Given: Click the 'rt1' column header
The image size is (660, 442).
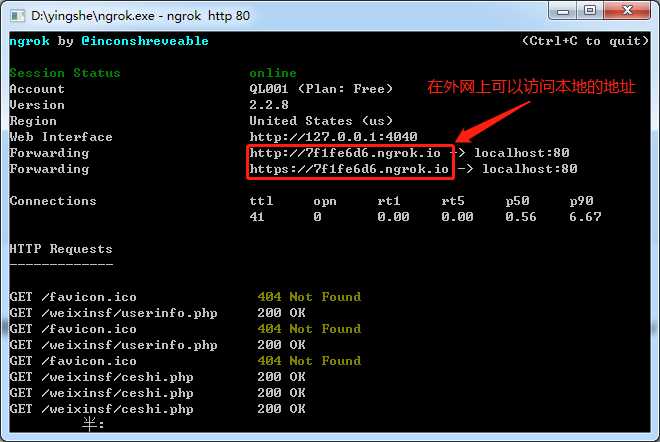Looking at the screenshot, I should 389,201.
